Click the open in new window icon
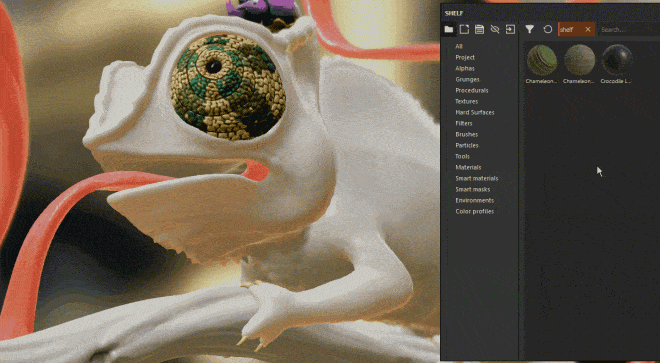The height and width of the screenshot is (363, 660). tap(464, 29)
